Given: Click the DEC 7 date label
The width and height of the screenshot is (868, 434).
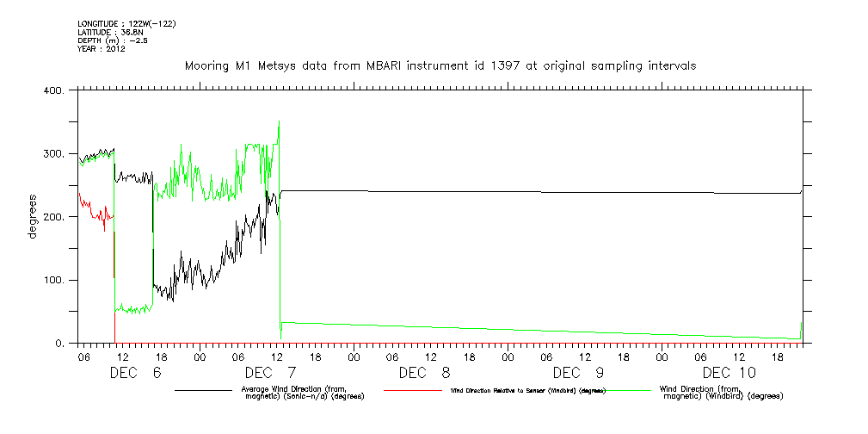Looking at the screenshot, I should pyautogui.click(x=270, y=373).
